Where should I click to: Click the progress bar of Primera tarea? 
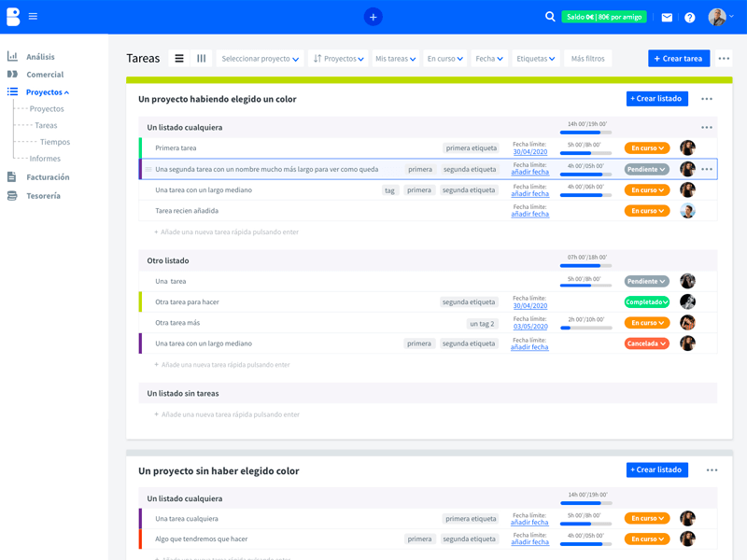pos(585,153)
